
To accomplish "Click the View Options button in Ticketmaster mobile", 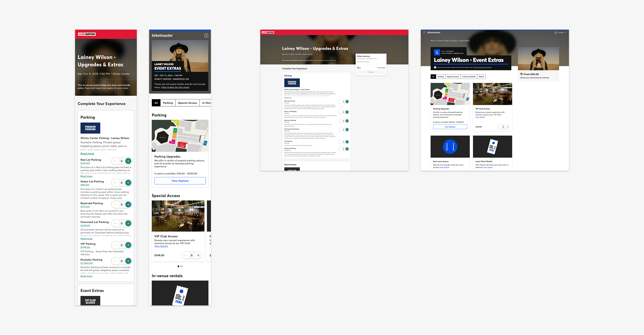I will [x=180, y=181].
